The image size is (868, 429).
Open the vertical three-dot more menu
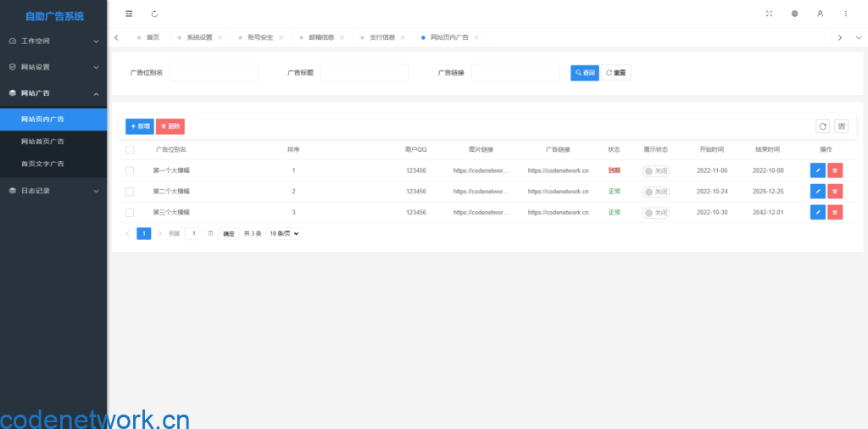point(845,14)
